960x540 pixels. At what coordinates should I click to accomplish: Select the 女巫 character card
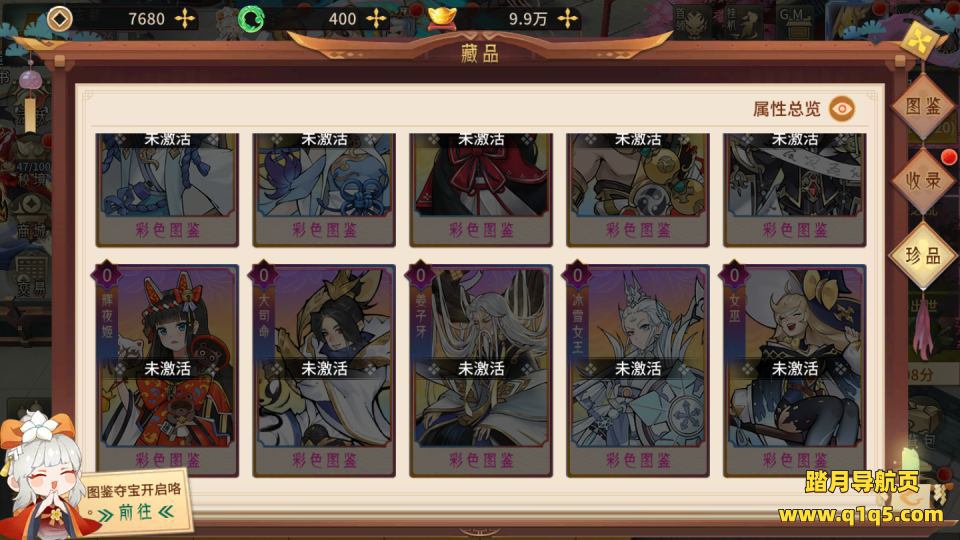coord(794,370)
